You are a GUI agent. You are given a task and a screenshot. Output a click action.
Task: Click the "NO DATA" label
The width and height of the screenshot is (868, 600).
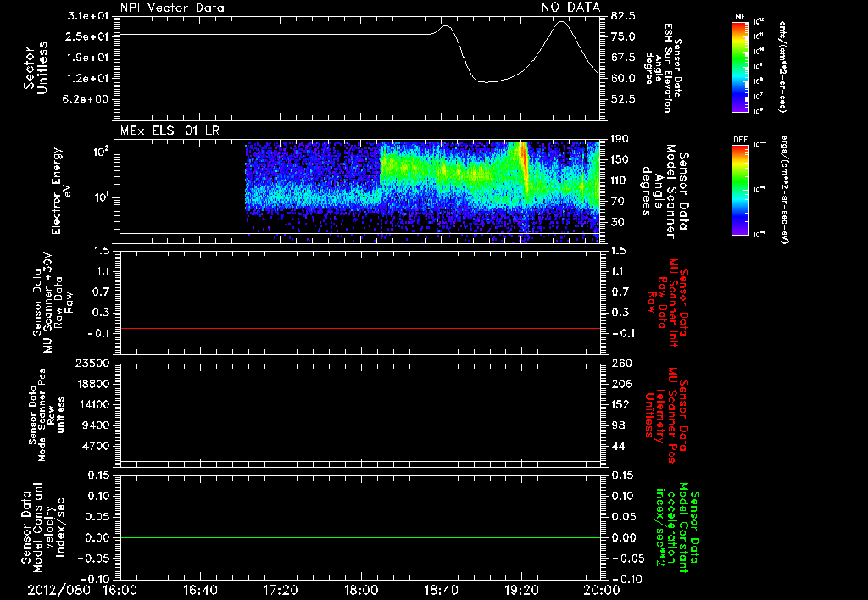tap(570, 7)
